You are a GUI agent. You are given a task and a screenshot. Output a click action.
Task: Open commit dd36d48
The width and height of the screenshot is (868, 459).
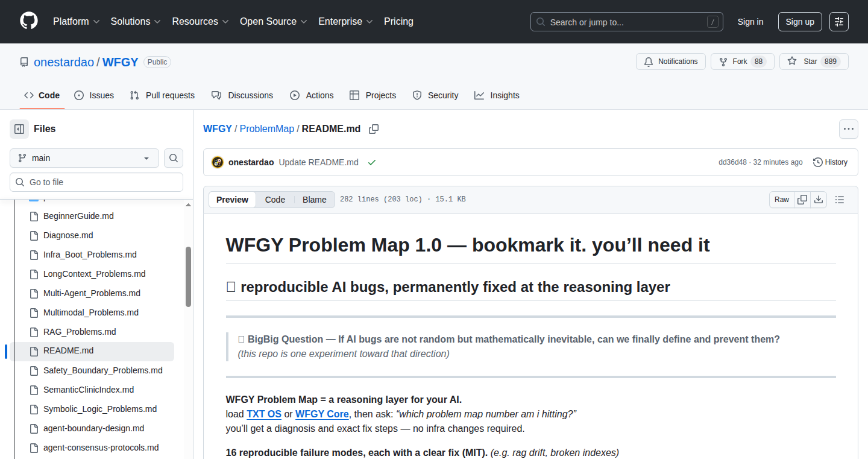pyautogui.click(x=732, y=162)
